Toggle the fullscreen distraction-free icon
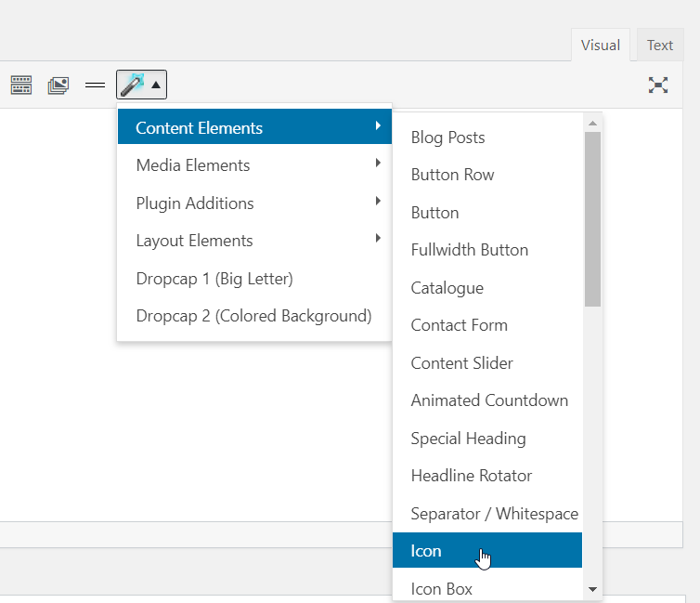This screenshot has width=700, height=603. click(x=658, y=85)
